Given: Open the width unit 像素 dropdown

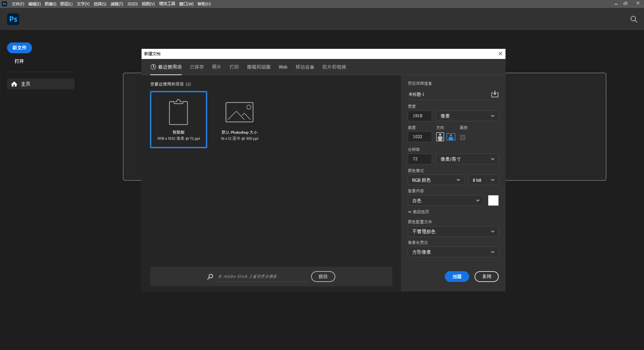Looking at the screenshot, I should tap(466, 116).
